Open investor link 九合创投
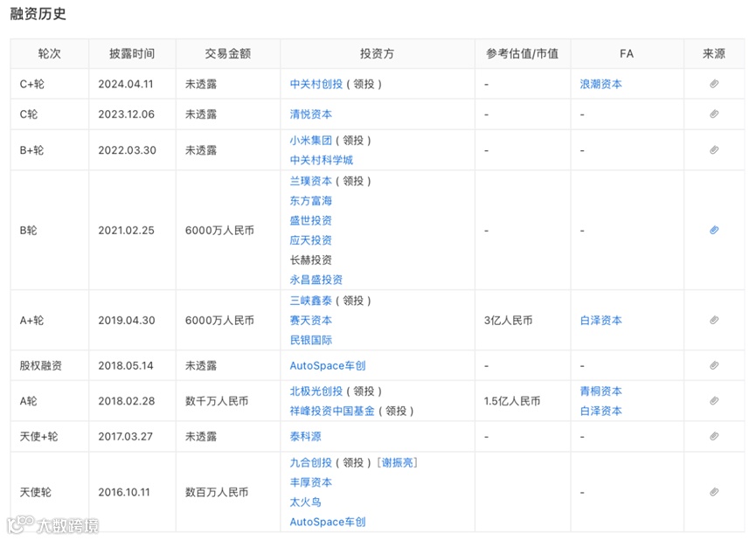 310,463
